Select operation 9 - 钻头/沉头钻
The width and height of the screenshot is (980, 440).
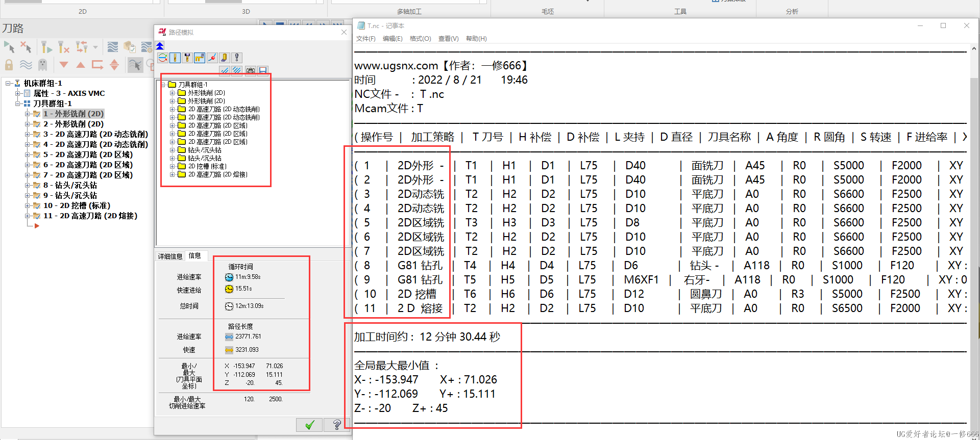click(x=70, y=195)
